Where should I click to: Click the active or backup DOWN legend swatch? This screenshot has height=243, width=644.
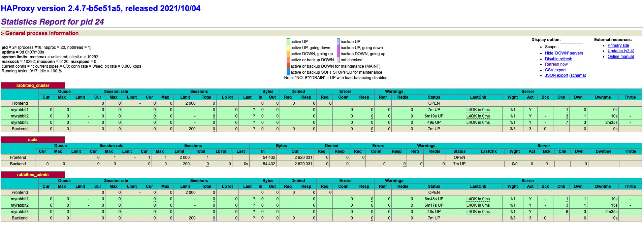pyautogui.click(x=288, y=60)
